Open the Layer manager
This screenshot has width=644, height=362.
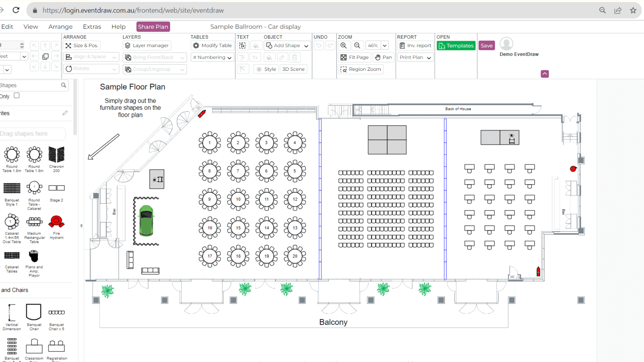pos(147,46)
